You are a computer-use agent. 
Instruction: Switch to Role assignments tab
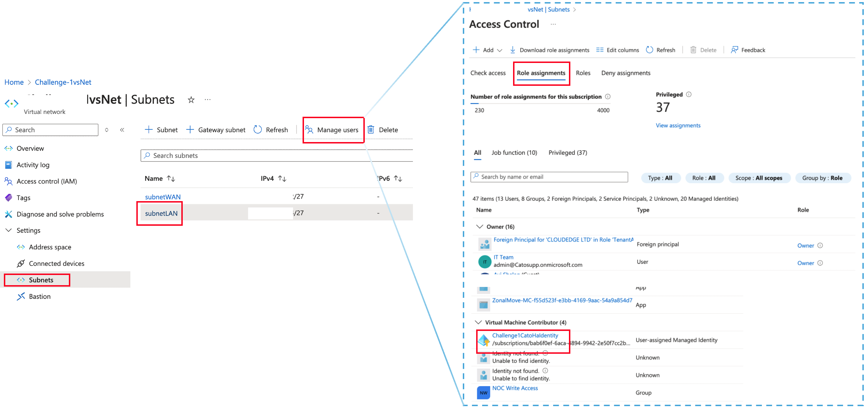click(541, 73)
